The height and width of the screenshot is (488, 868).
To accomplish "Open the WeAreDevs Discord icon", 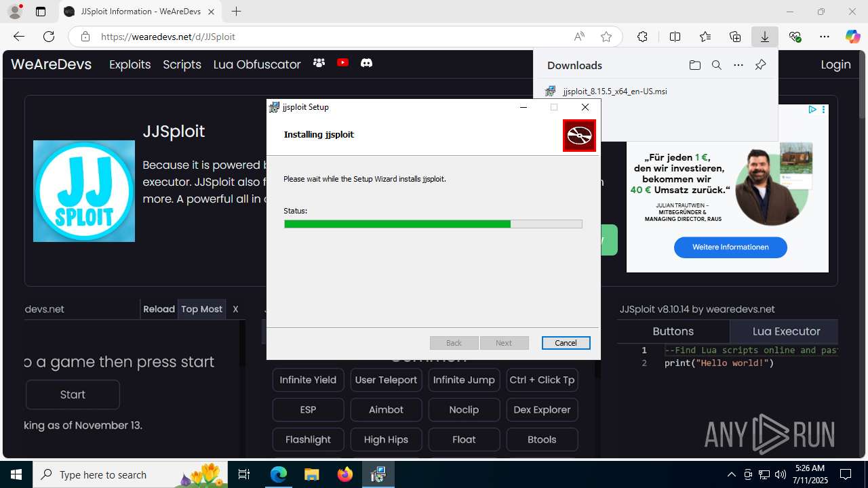I will coord(366,63).
